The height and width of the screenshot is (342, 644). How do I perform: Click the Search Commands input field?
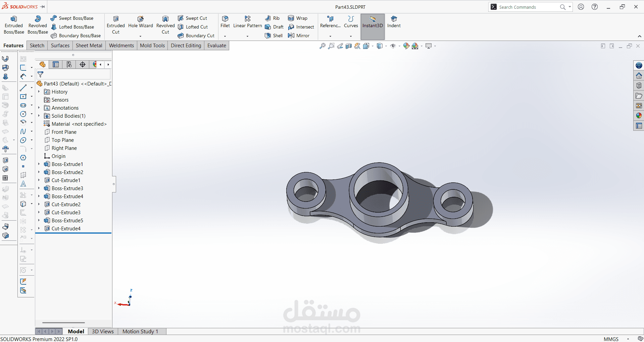(529, 7)
